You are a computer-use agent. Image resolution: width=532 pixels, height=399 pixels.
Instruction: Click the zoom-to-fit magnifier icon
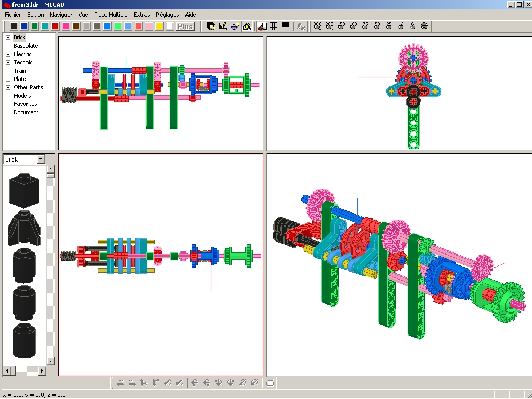(424, 26)
